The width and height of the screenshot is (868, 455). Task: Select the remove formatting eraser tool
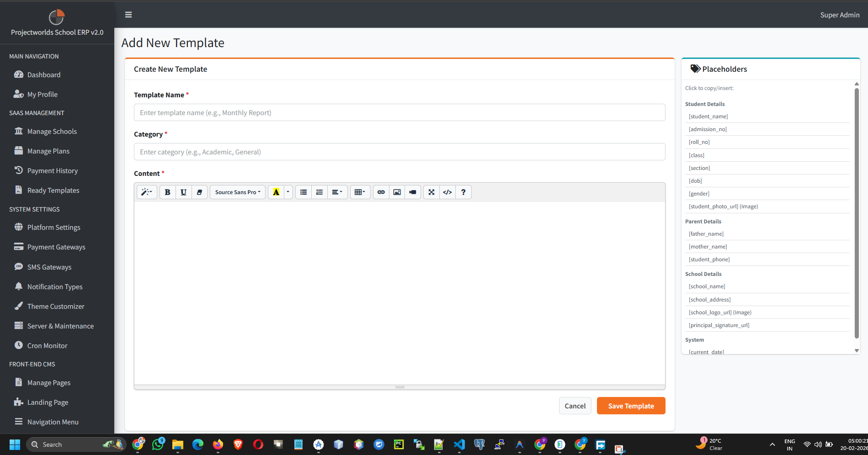pyautogui.click(x=199, y=192)
